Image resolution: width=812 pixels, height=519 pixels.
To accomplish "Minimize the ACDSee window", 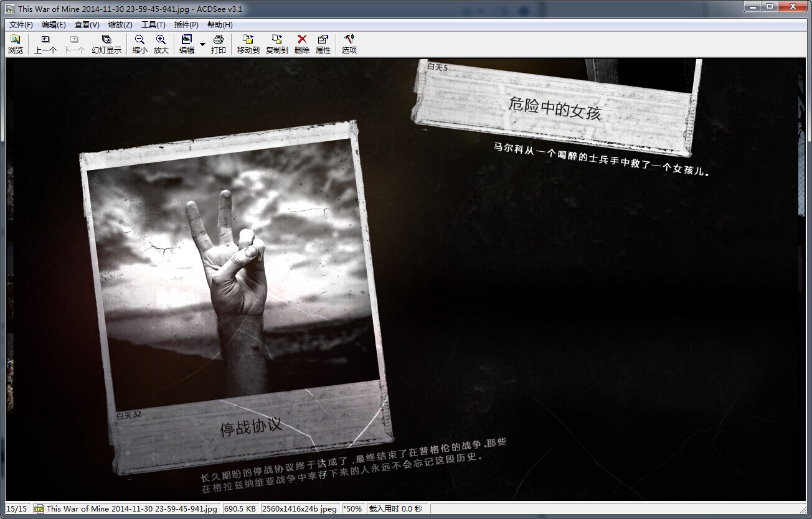I will (752, 6).
